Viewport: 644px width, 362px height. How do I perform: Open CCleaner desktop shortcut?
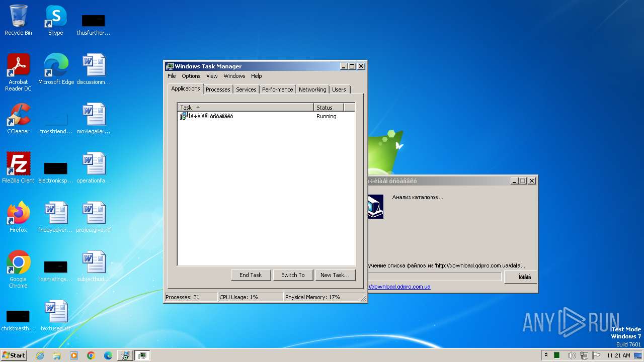click(x=18, y=119)
